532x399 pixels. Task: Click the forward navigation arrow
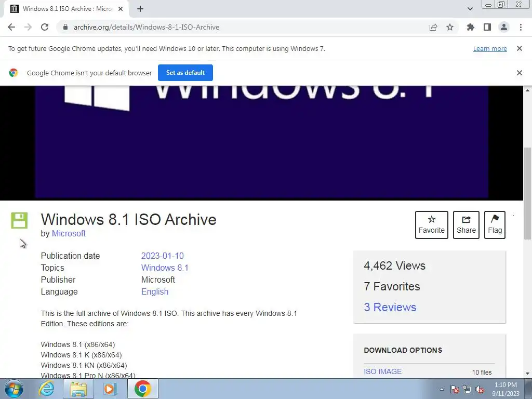click(x=28, y=27)
